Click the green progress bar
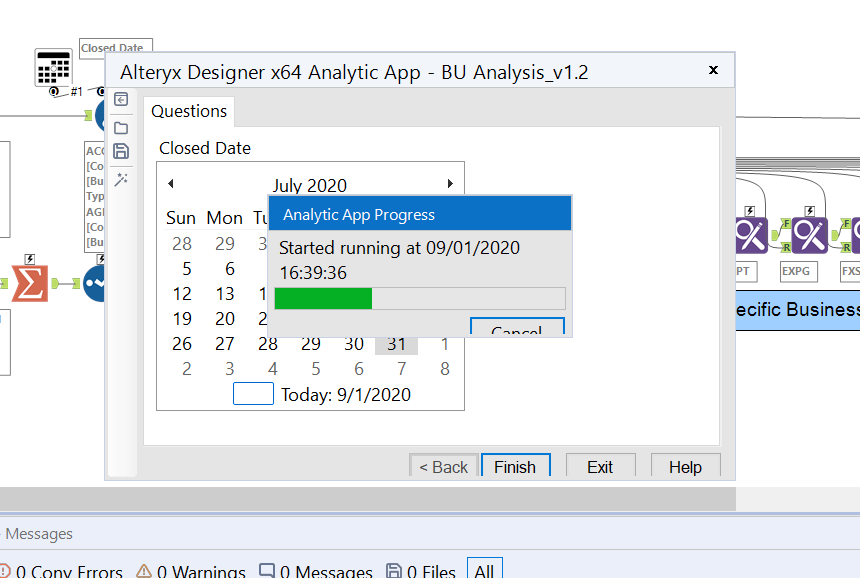860x578 pixels. (322, 298)
